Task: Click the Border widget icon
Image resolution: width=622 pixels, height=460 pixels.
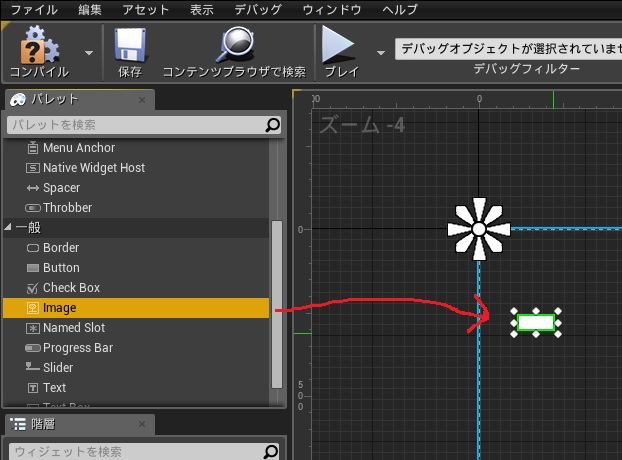Action: point(33,248)
